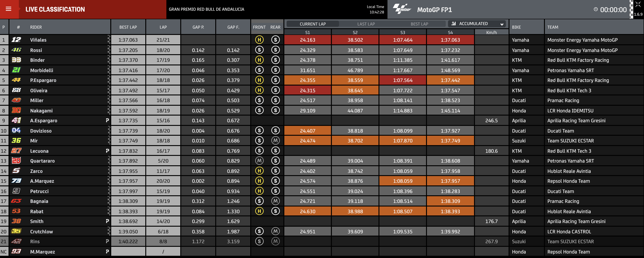Click the GAP P. column header
Screen dimensions: 644x258
tap(198, 27)
